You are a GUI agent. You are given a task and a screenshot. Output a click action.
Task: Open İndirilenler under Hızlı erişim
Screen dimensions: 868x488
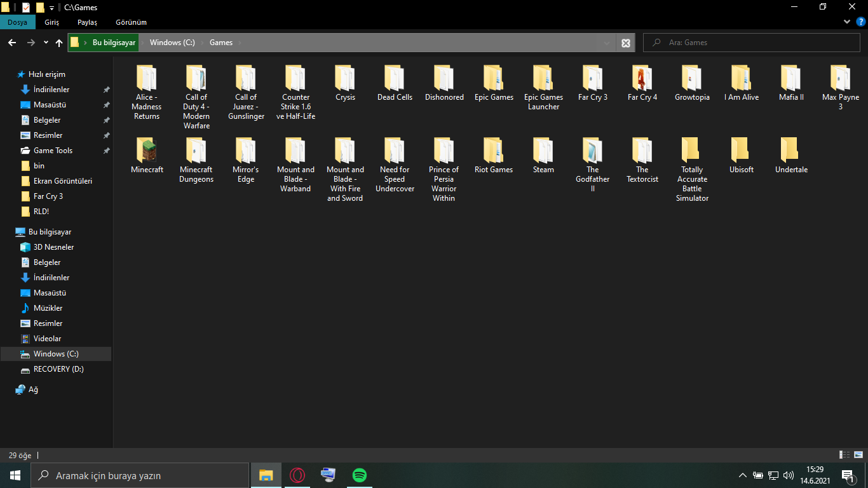(51, 90)
